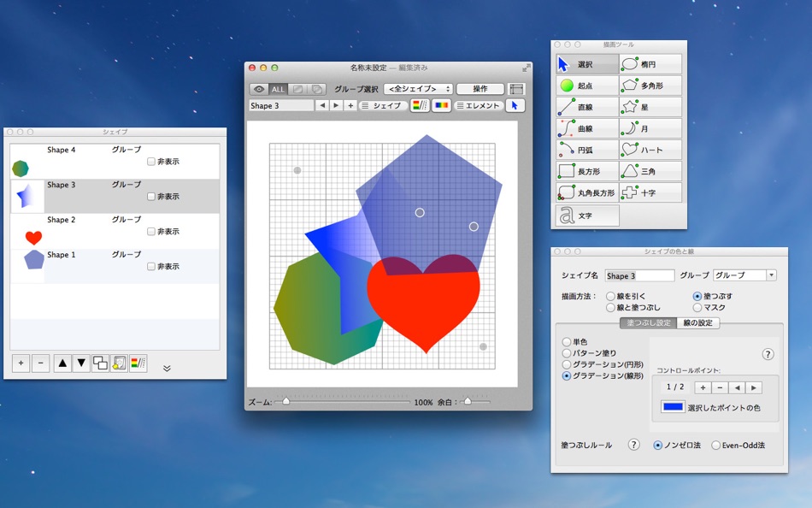Select the 楕円 ellipse tool
Viewport: 812px width, 508px height.
tap(650, 64)
